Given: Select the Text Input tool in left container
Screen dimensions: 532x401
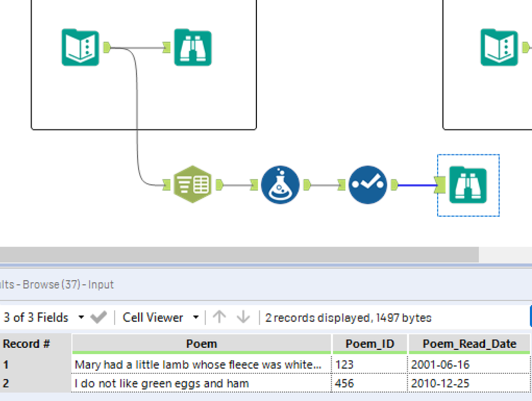Looking at the screenshot, I should (x=80, y=47).
